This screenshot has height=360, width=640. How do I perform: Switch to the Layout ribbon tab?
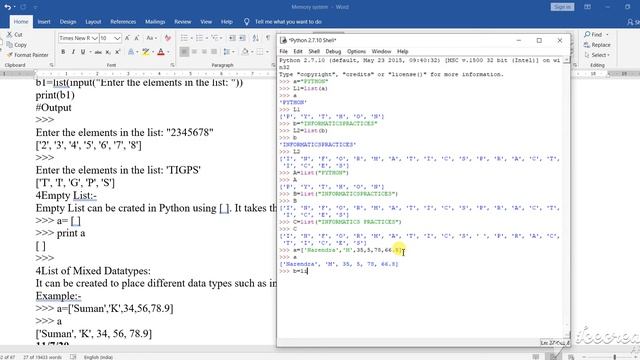coord(93,22)
